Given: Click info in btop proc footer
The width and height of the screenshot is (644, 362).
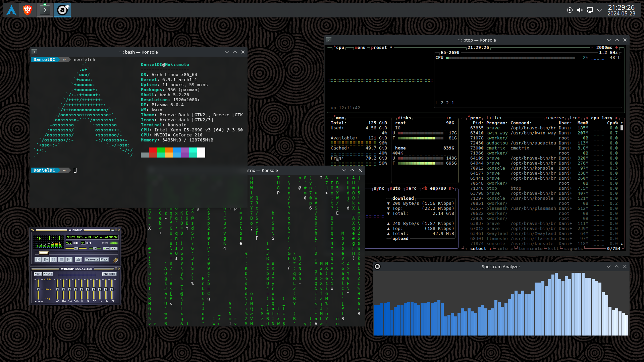Looking at the screenshot, I should pyautogui.click(x=502, y=249).
